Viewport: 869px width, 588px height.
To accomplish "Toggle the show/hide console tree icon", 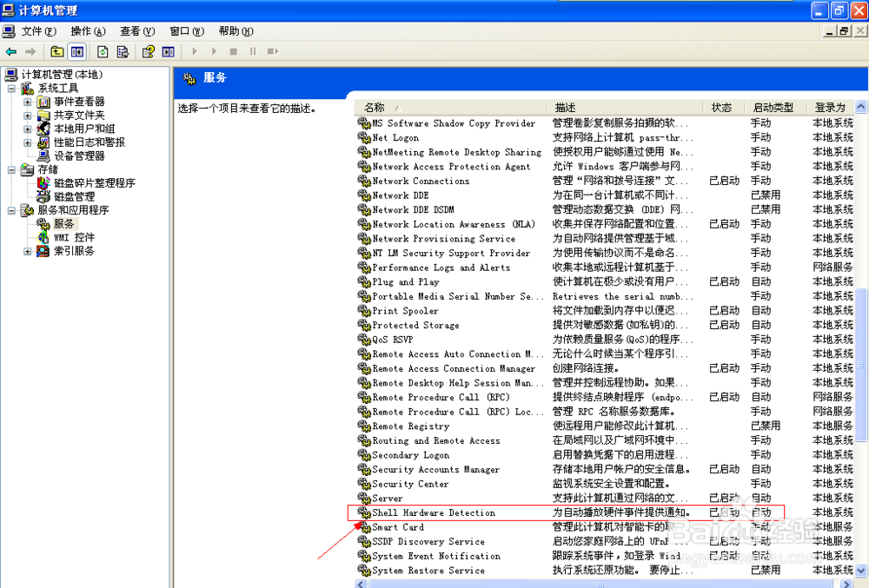I will [77, 51].
